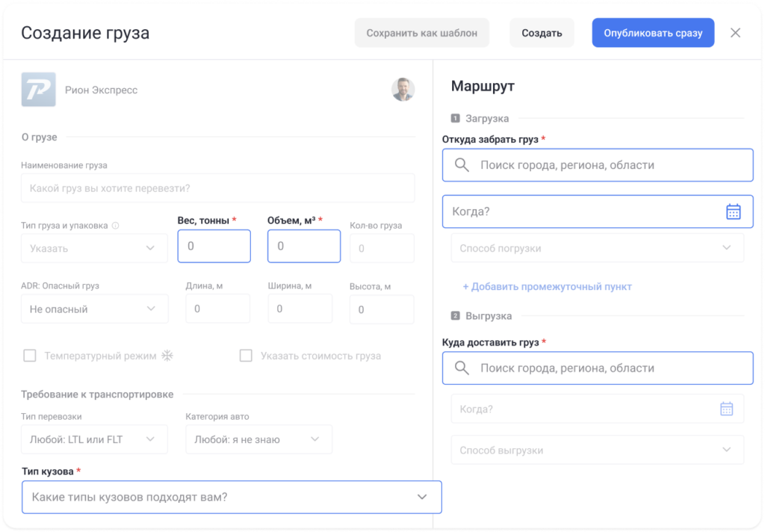Click search icon in pickup location field

point(462,165)
